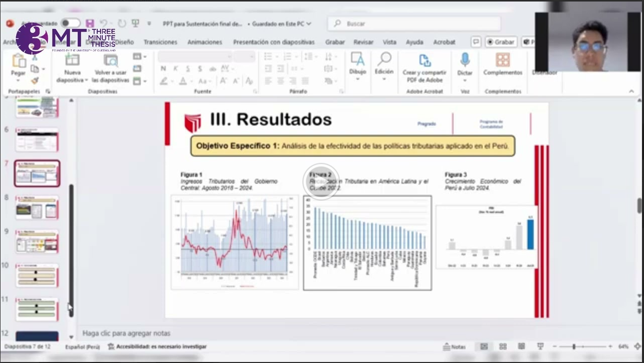Open the Transiciones tab

[160, 42]
